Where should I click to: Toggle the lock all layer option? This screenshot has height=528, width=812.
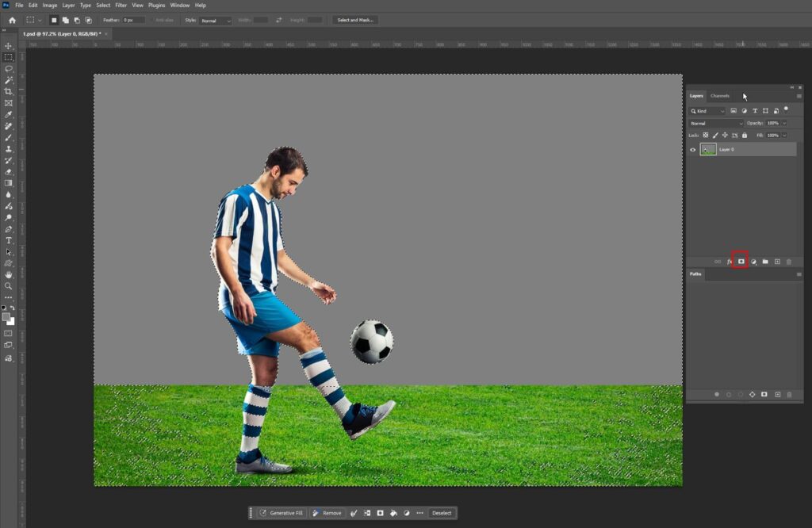tap(745, 136)
